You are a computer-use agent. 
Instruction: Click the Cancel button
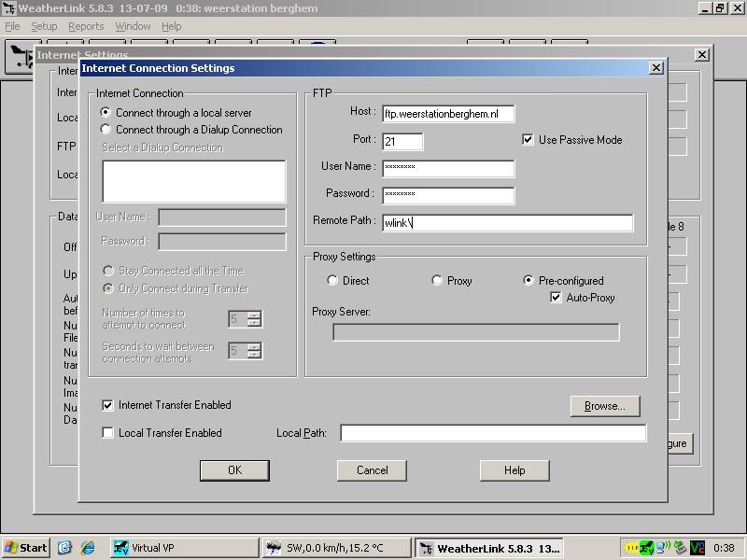pyautogui.click(x=372, y=470)
